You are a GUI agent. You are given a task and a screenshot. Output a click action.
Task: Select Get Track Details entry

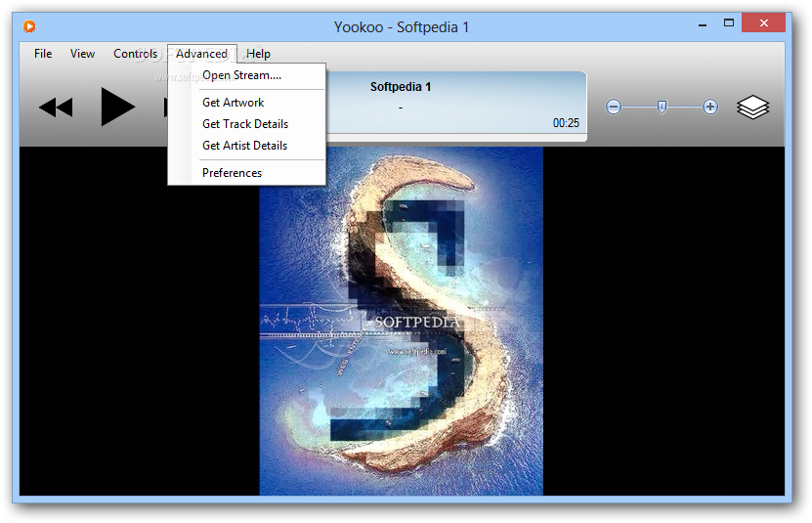pyautogui.click(x=247, y=124)
